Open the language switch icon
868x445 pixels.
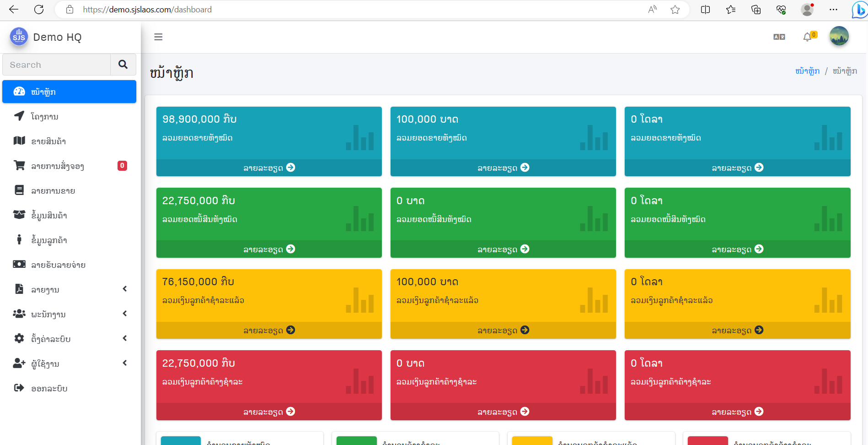coord(779,37)
